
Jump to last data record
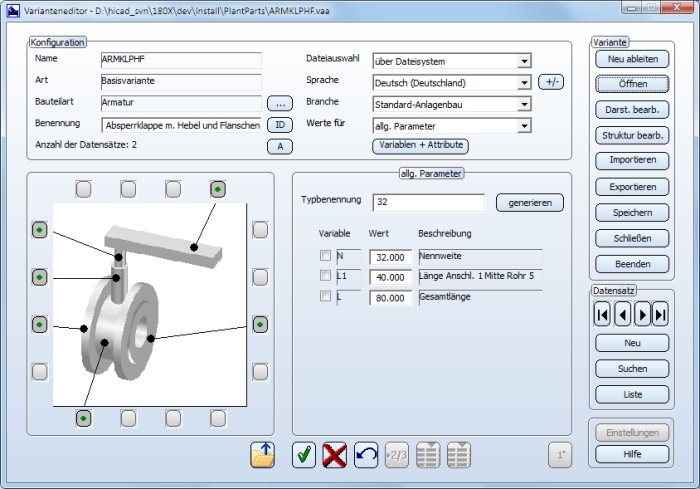point(660,316)
